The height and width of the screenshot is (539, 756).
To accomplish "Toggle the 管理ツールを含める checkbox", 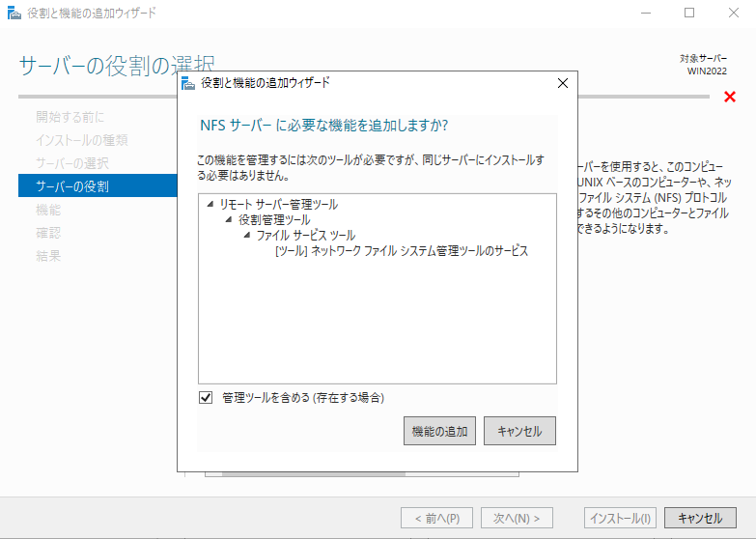I will (206, 397).
